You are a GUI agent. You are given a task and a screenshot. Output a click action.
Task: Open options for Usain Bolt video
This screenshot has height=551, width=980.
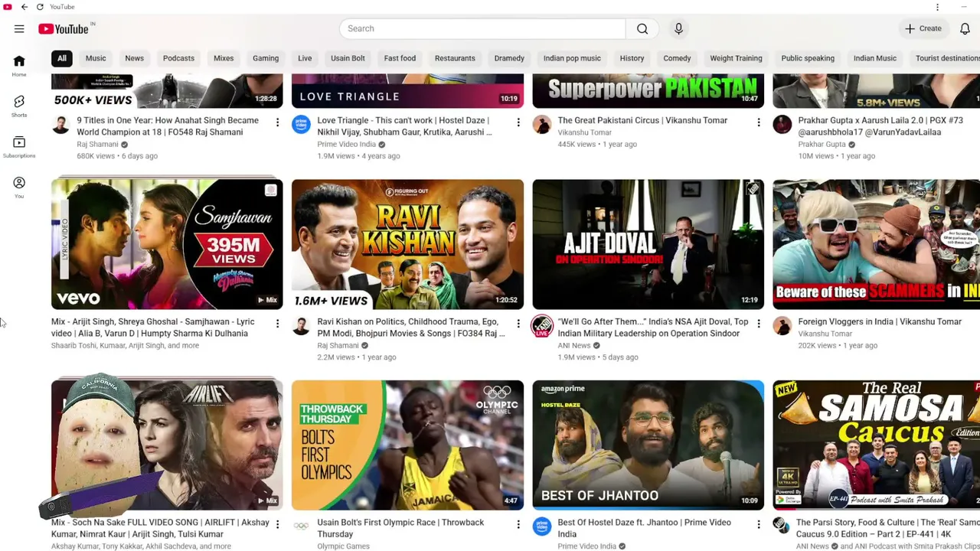pos(518,524)
